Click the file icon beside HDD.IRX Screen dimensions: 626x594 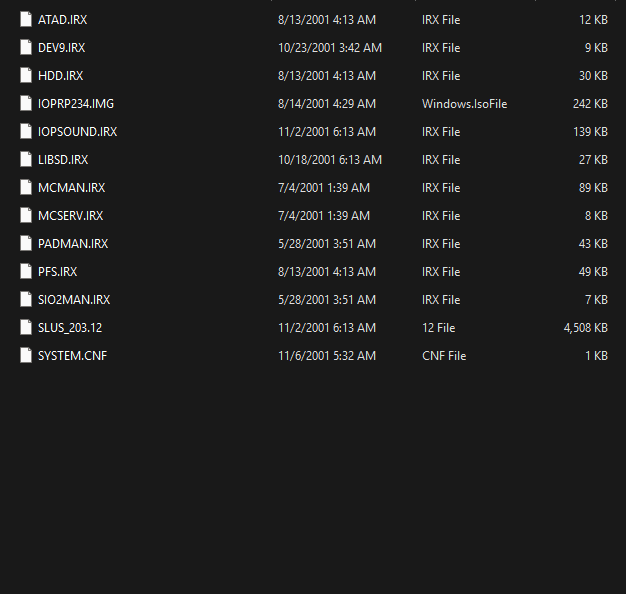[26, 75]
